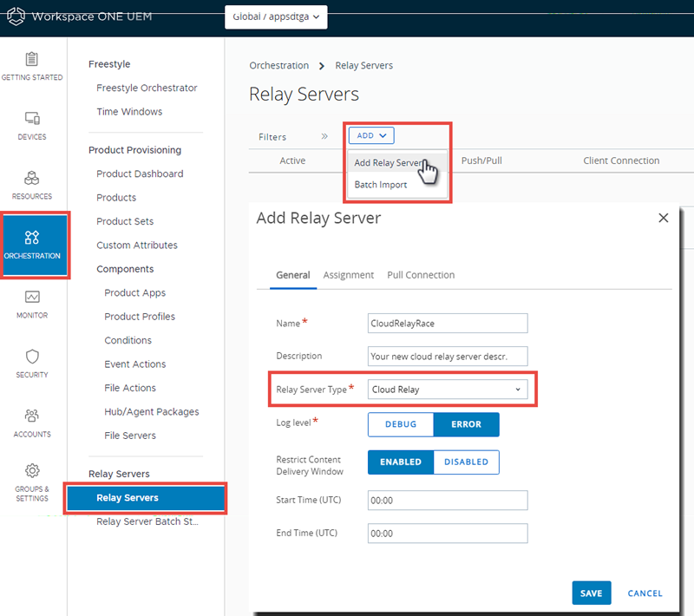The height and width of the screenshot is (616, 694).
Task: Enable Restrict Content Delivery Window
Action: (401, 462)
